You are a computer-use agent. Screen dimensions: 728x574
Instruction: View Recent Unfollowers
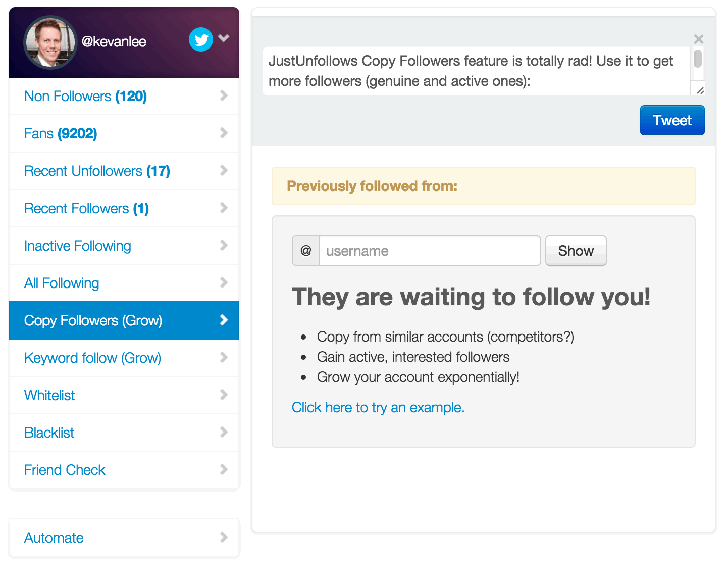96,171
